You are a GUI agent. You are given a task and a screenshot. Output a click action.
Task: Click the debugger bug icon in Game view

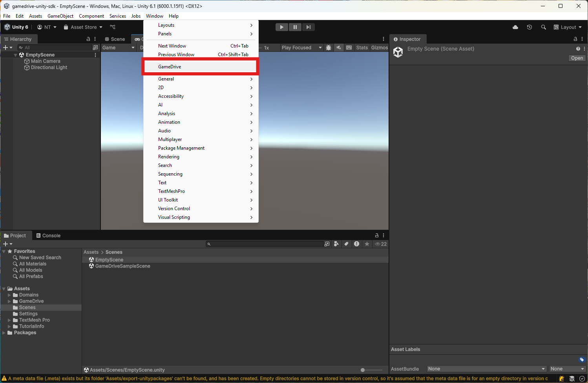click(329, 47)
